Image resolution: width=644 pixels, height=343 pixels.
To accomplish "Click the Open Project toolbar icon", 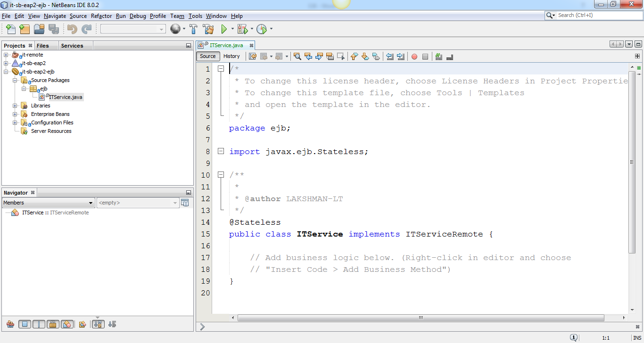I will [x=39, y=29].
